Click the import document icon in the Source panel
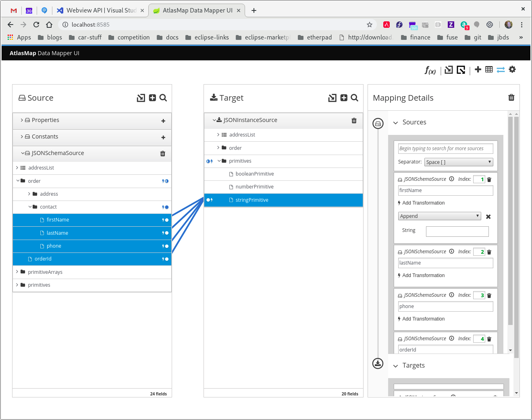Image resolution: width=532 pixels, height=420 pixels. click(141, 98)
